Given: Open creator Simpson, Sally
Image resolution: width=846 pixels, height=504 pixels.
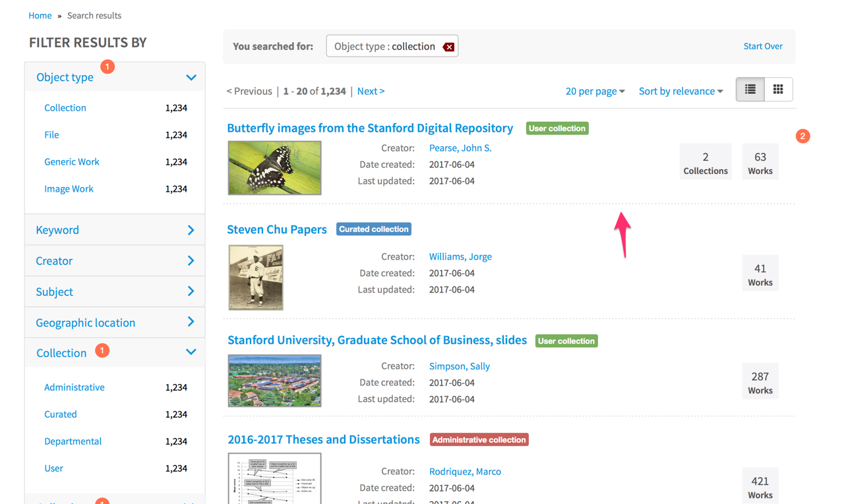Looking at the screenshot, I should (460, 366).
